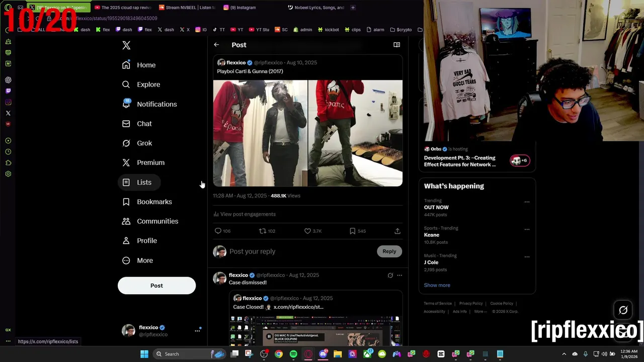Click the taskbar Search box
The image size is (644, 362).
pos(189,354)
